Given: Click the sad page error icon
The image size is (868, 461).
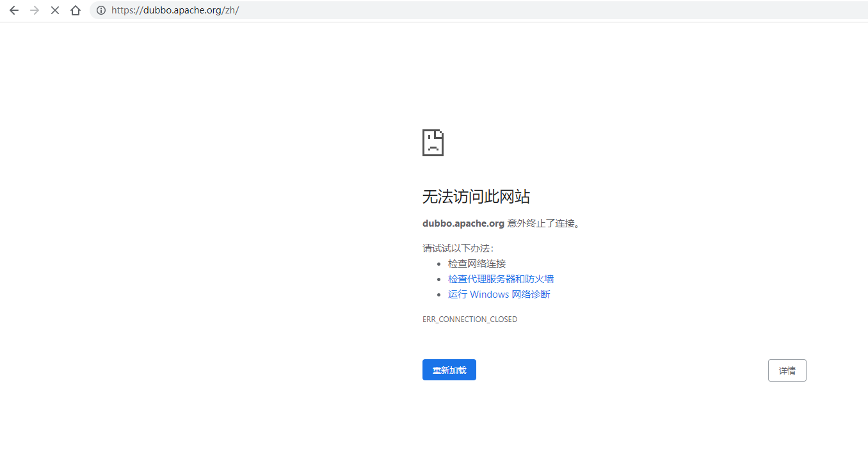Looking at the screenshot, I should 433,142.
